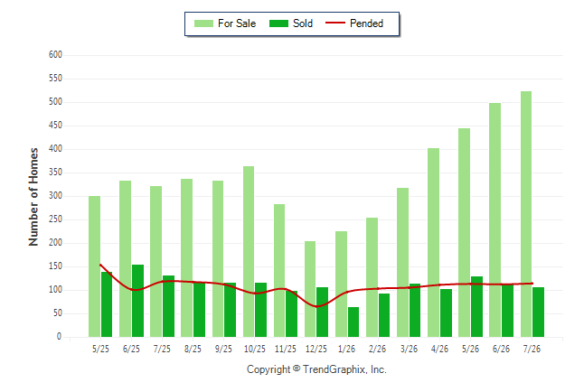
Task: Click the 7/26 For Sale bar
Action: point(526,214)
